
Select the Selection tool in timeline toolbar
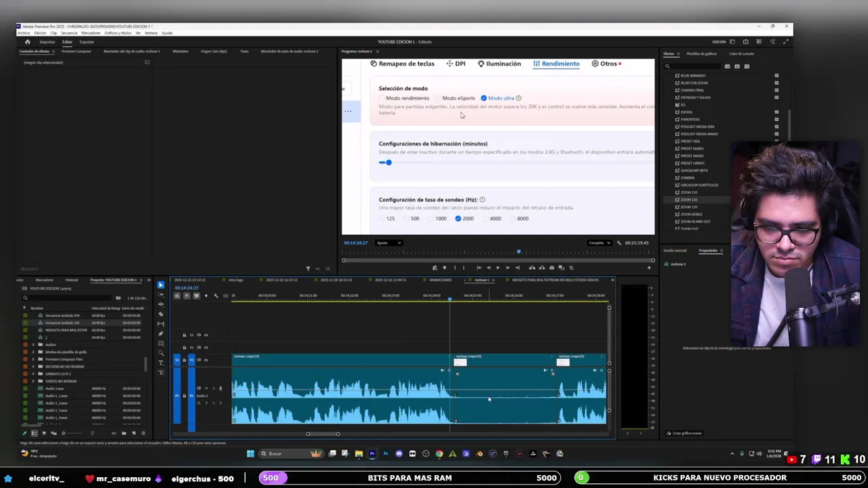click(x=161, y=285)
